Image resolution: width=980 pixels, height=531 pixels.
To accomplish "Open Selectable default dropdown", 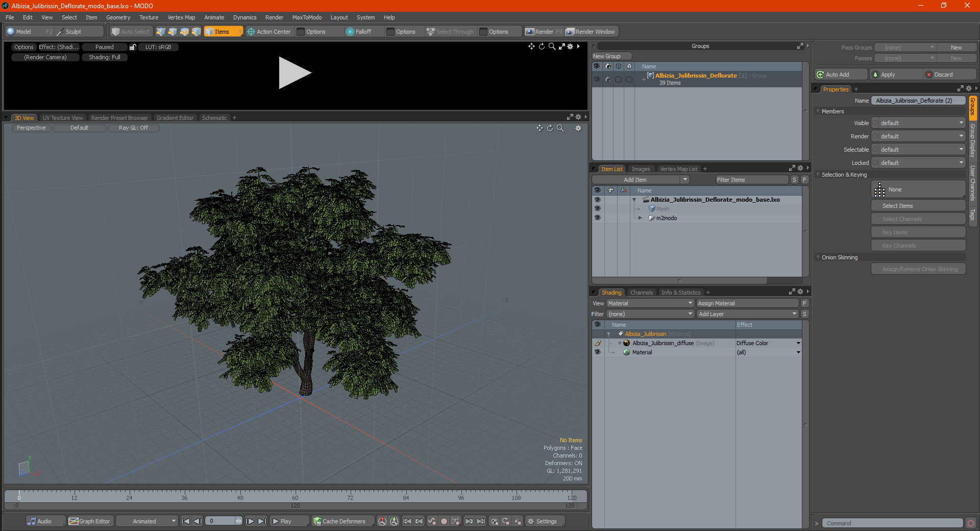I will (922, 150).
